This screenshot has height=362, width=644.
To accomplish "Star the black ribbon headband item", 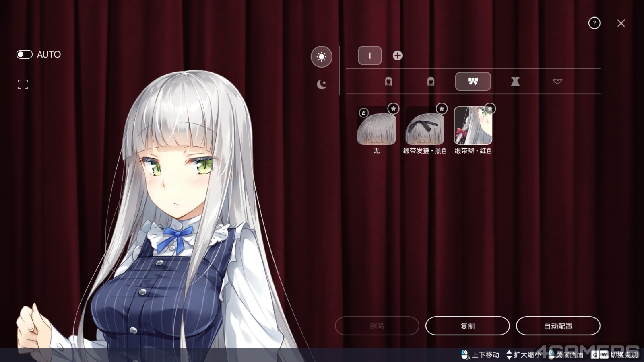I will coord(442,109).
